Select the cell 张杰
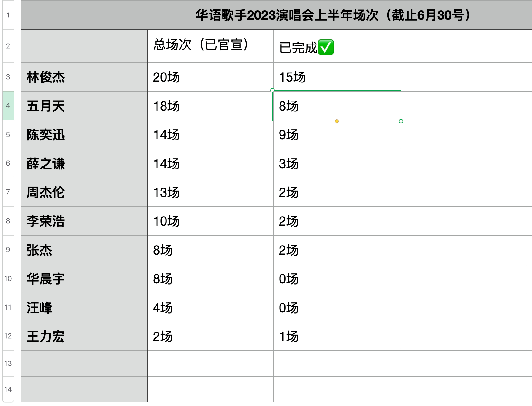Image resolution: width=532 pixels, height=406 pixels. pyautogui.click(x=84, y=250)
